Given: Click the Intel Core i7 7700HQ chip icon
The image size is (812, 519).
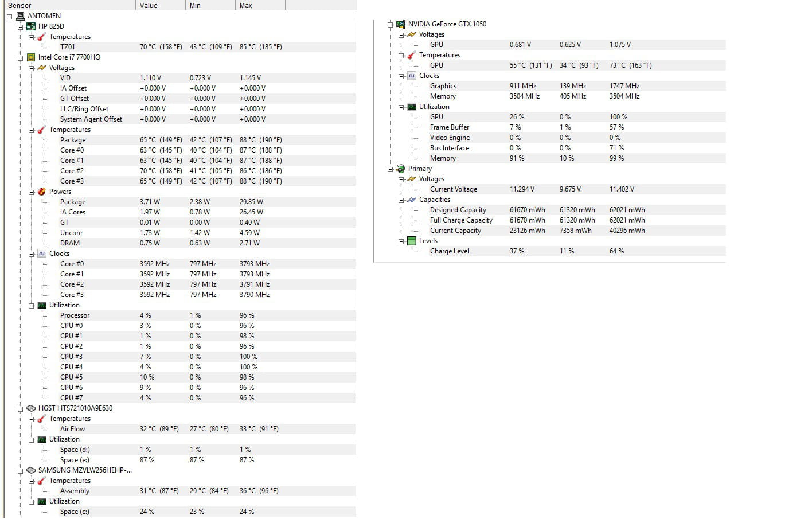Looking at the screenshot, I should (31, 57).
